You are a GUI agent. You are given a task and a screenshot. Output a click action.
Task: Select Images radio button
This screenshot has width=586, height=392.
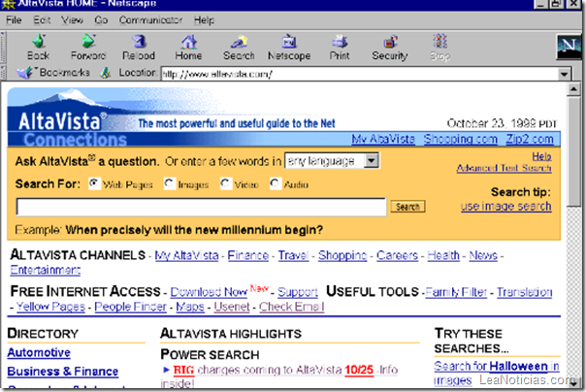click(169, 183)
